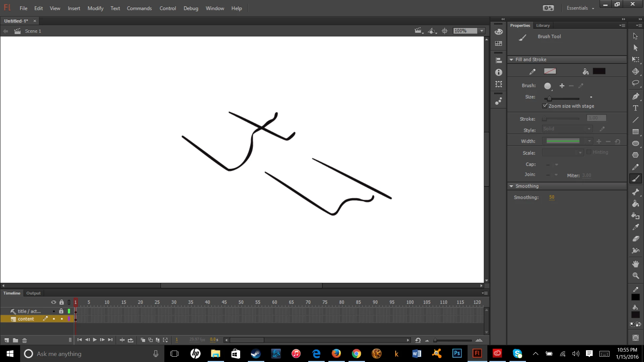Pick the Zoom magnifier tool
Screen dimensions: 644x362
635,276
